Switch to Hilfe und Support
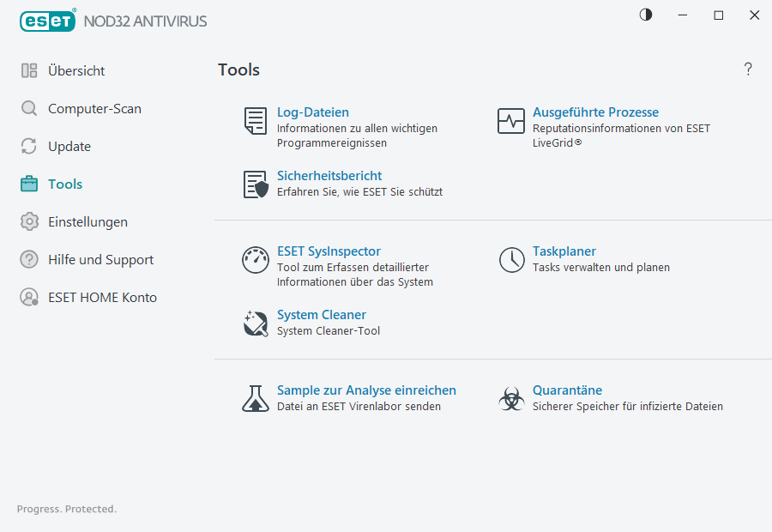 point(100,259)
